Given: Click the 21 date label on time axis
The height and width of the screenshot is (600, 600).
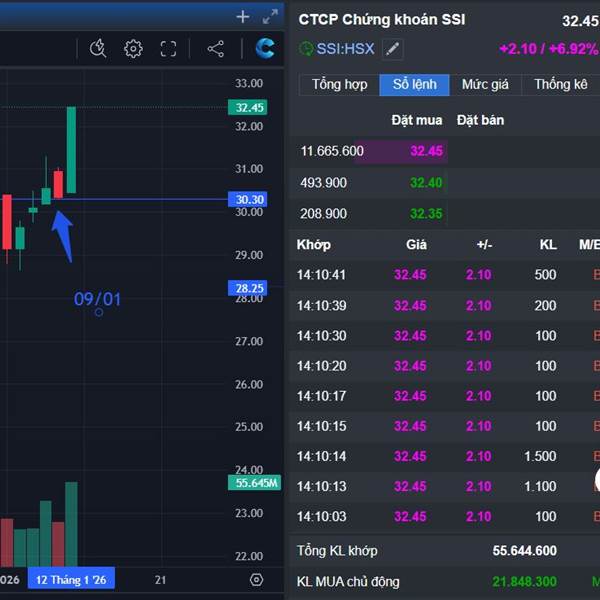Looking at the screenshot, I should pyautogui.click(x=161, y=580).
